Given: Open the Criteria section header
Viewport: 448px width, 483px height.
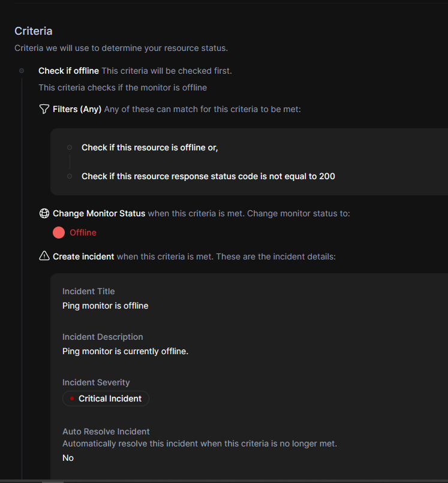Looking at the screenshot, I should [33, 31].
